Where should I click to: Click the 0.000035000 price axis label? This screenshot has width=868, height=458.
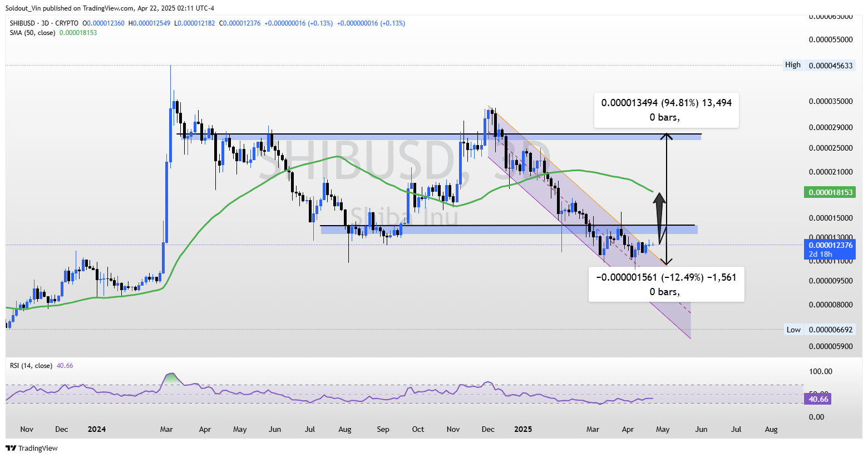pyautogui.click(x=830, y=102)
